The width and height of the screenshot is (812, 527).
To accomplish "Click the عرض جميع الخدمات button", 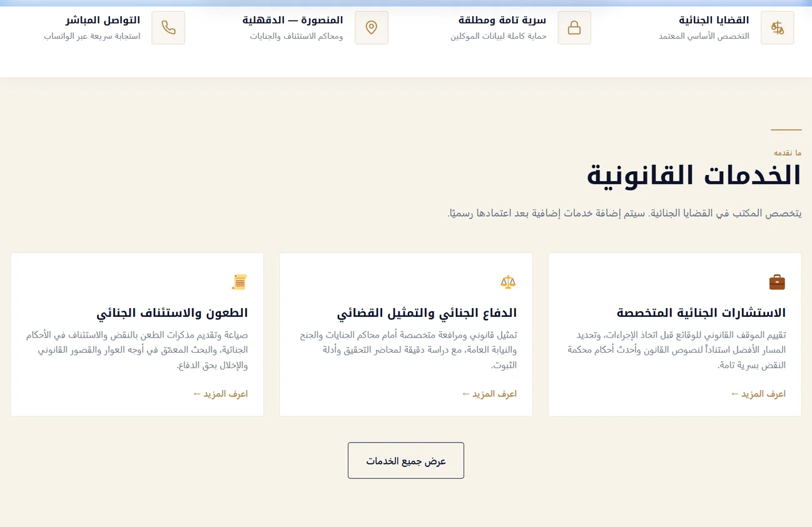I will tap(406, 461).
